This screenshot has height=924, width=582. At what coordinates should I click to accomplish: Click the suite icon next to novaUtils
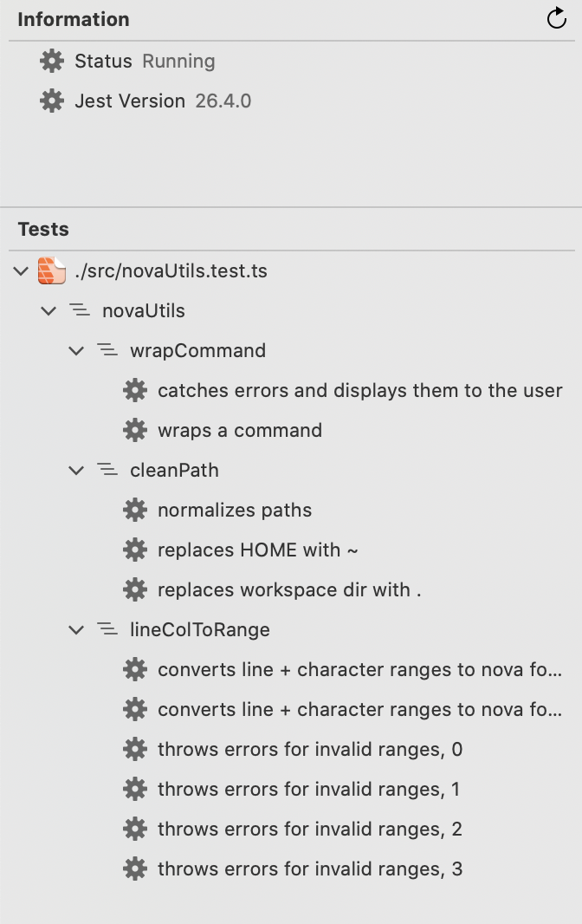pyautogui.click(x=79, y=311)
